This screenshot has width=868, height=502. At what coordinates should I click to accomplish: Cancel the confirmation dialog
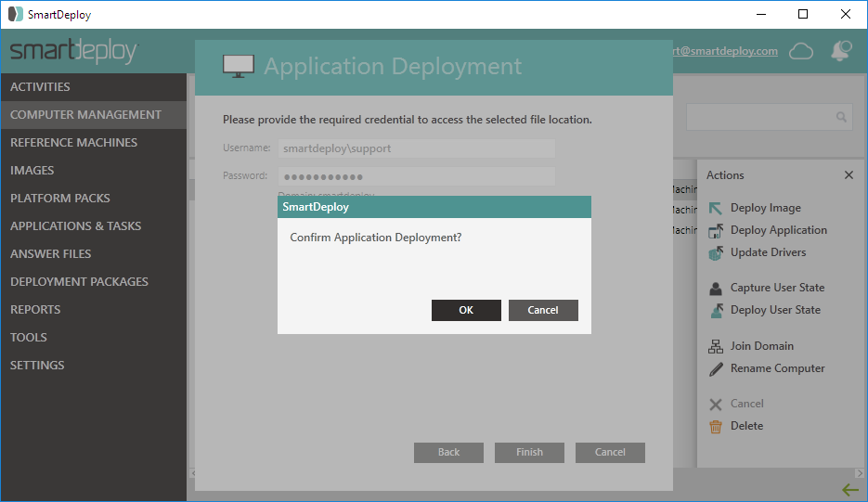543,310
